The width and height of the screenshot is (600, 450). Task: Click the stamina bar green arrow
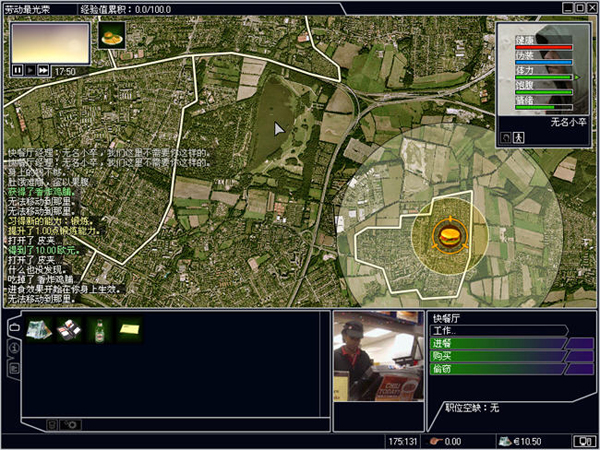click(x=577, y=77)
